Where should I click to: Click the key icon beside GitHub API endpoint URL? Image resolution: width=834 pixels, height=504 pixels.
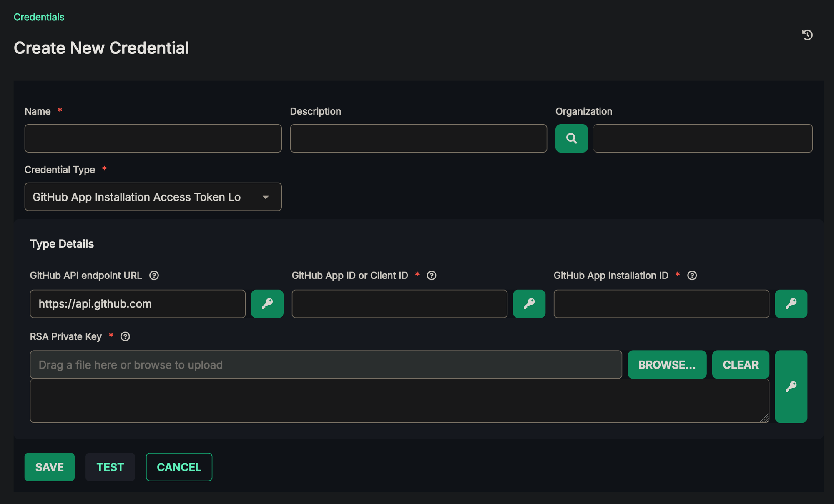(267, 304)
